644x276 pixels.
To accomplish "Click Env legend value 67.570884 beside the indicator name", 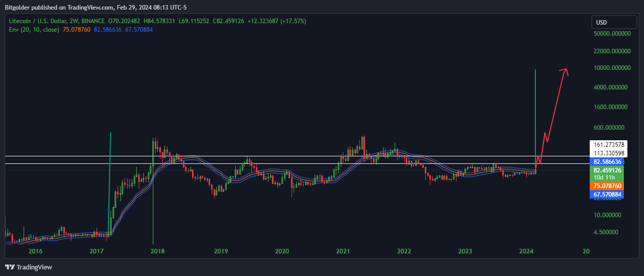I will 139,30.
